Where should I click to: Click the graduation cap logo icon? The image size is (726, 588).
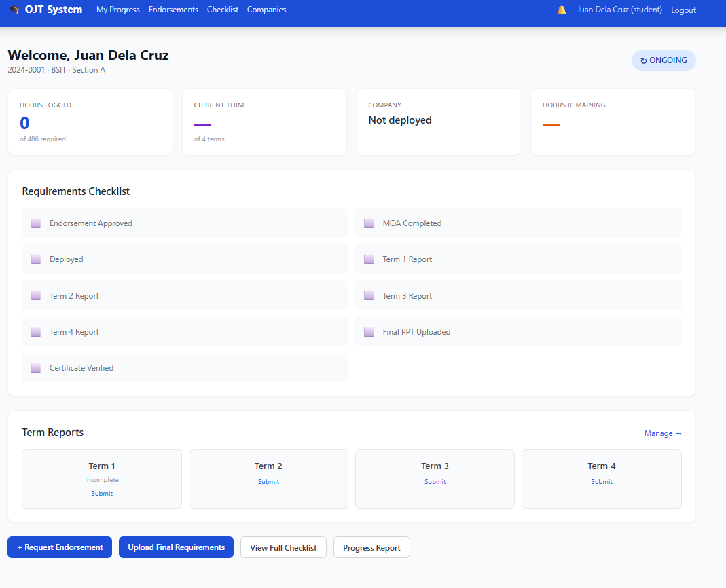coord(14,10)
